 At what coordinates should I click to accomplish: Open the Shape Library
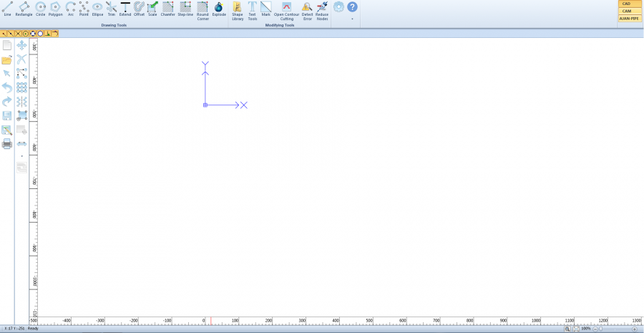238,9
